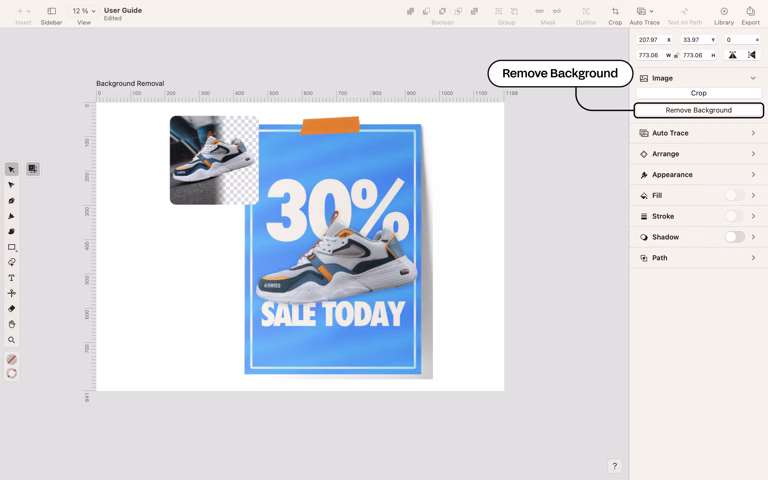Activate the Pen tool
This screenshot has width=768, height=480.
(12, 201)
